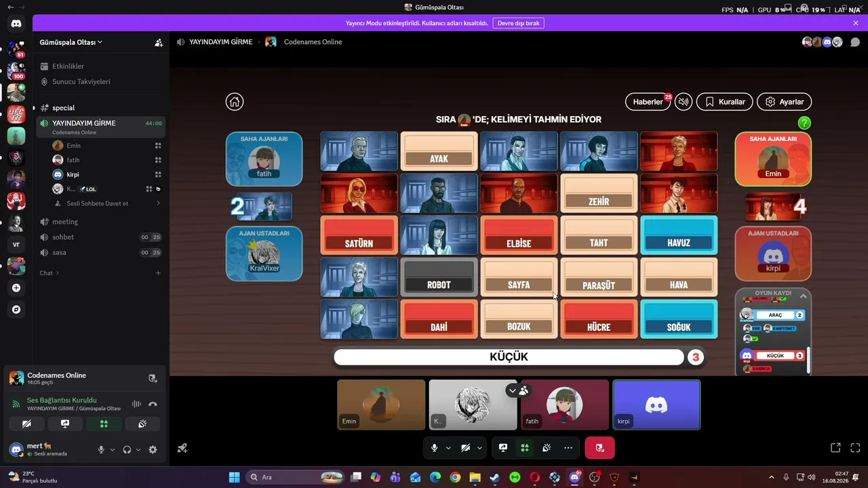
Task: Join the sasa voice channel
Action: click(100, 252)
